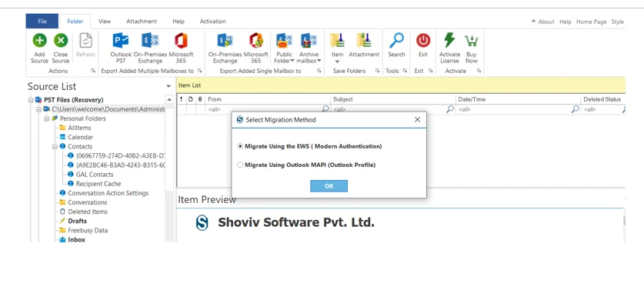Click the Close Source icon
Screen dimensions: 644x290
click(x=61, y=41)
